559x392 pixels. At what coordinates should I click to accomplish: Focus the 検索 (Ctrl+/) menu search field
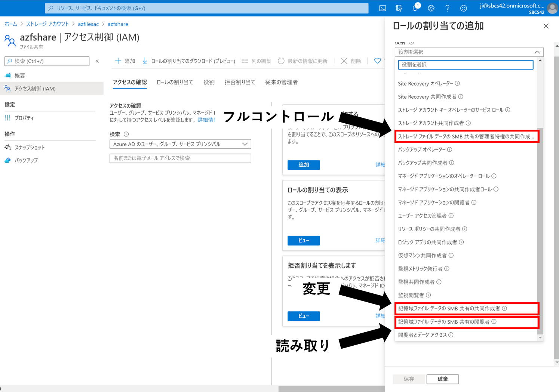coord(47,61)
